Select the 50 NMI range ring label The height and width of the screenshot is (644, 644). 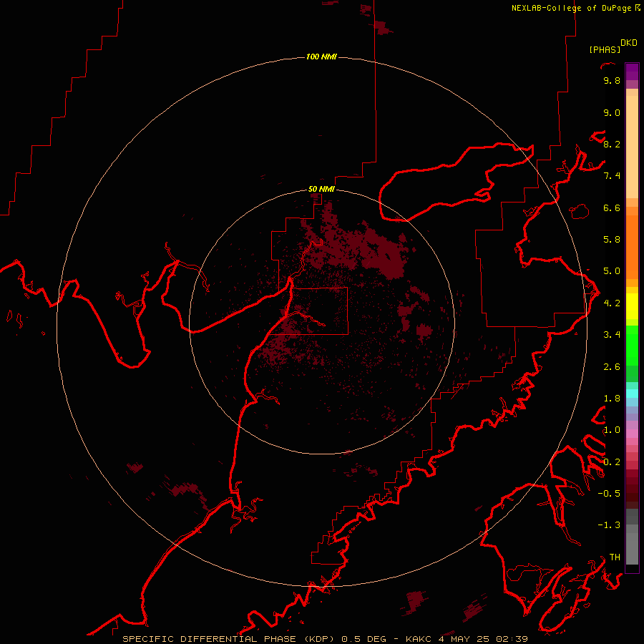[321, 189]
